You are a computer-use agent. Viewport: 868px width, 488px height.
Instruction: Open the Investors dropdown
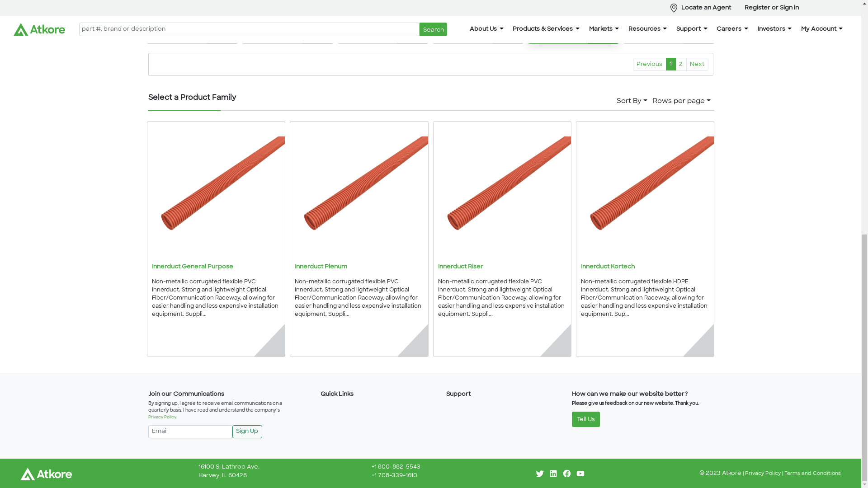click(774, 29)
